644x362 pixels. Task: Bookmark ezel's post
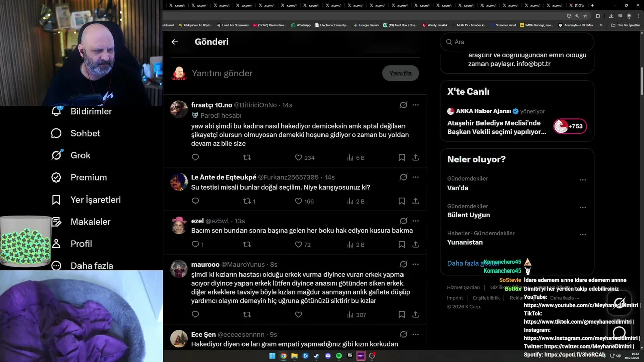[x=401, y=245]
